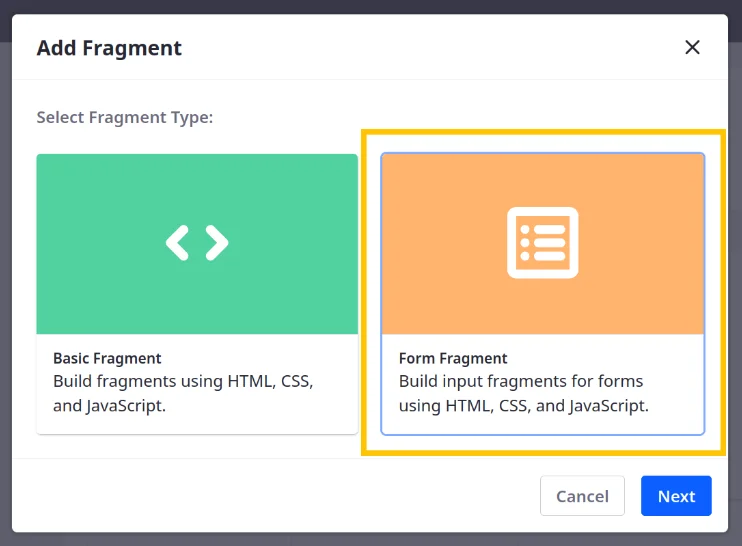This screenshot has width=742, height=546.
Task: Click the Add Fragment dialog heading
Action: tap(109, 48)
